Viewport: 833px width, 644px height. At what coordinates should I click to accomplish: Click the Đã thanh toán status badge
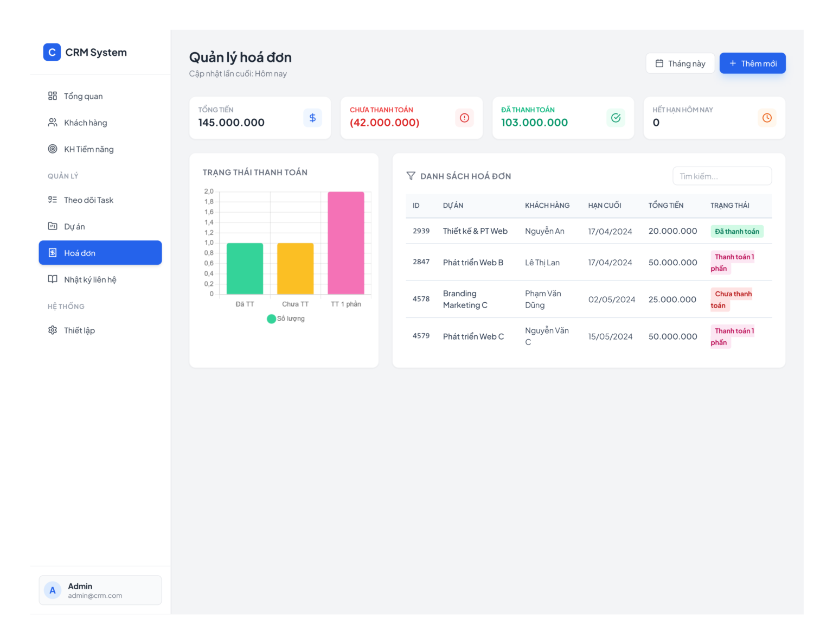tap(737, 231)
